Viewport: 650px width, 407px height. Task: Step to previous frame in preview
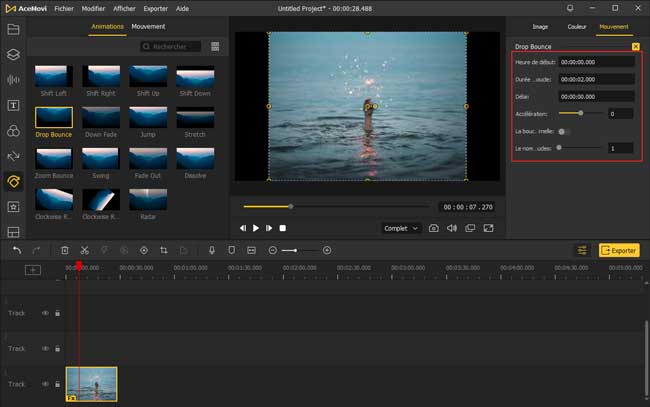click(243, 228)
